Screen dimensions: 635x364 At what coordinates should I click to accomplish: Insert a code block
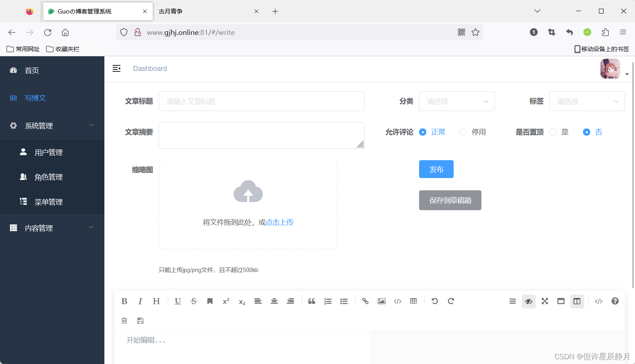tap(398, 301)
